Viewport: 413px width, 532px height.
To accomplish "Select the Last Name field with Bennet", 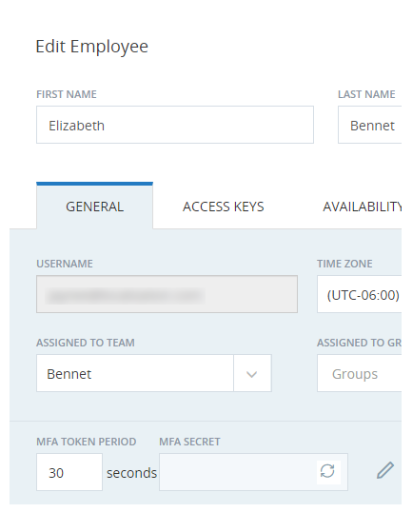I will click(370, 125).
